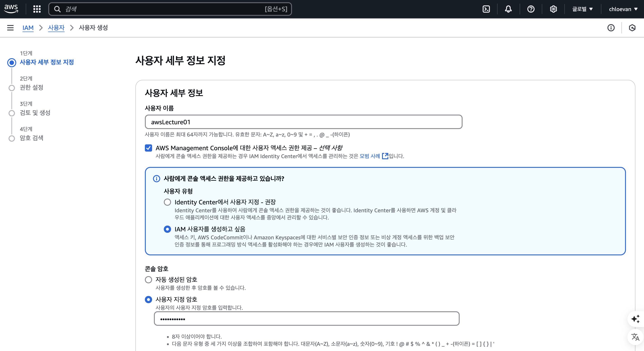
Task: Open the services grid menu icon
Action: (37, 9)
